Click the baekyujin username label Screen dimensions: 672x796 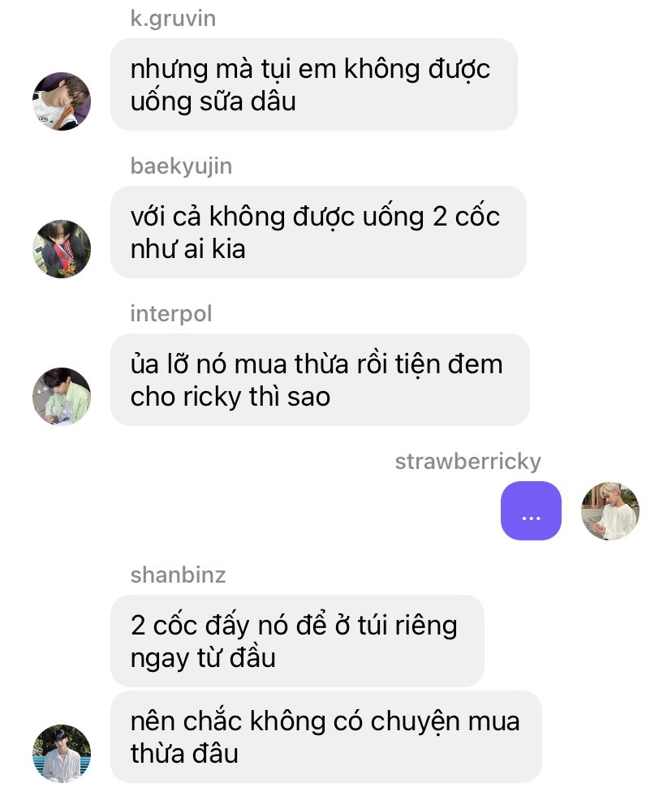181,166
